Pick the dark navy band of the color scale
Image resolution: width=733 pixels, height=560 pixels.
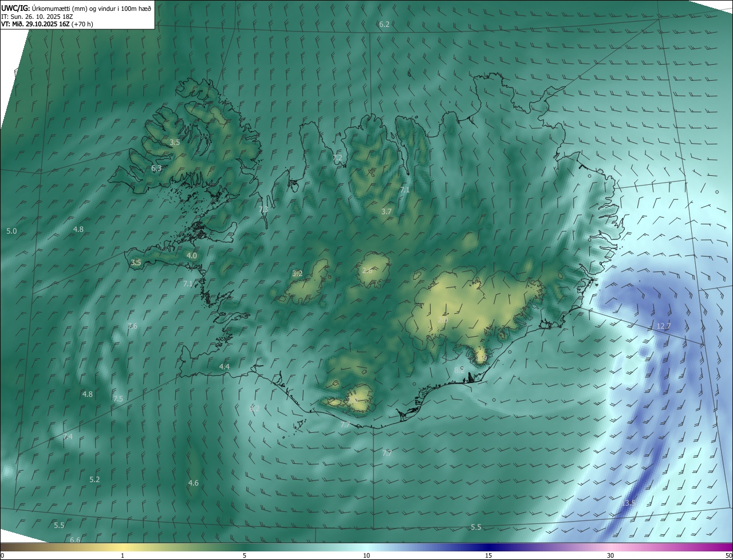pyautogui.click(x=488, y=547)
